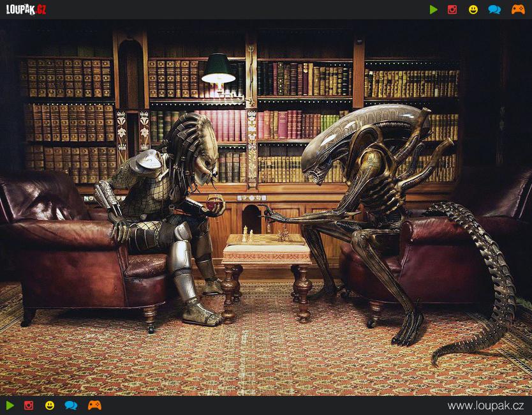
Task: Click the yellow smiley icon in top bar
Action: click(x=473, y=10)
